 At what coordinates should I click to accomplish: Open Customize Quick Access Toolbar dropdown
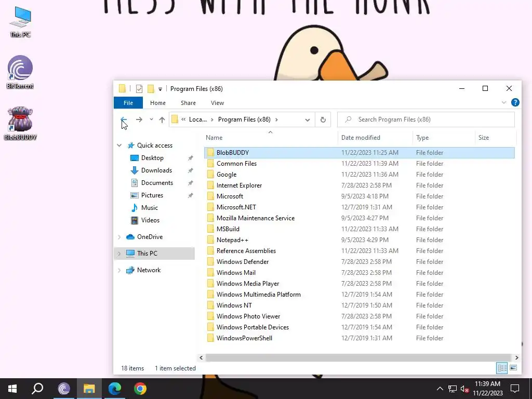pos(160,89)
